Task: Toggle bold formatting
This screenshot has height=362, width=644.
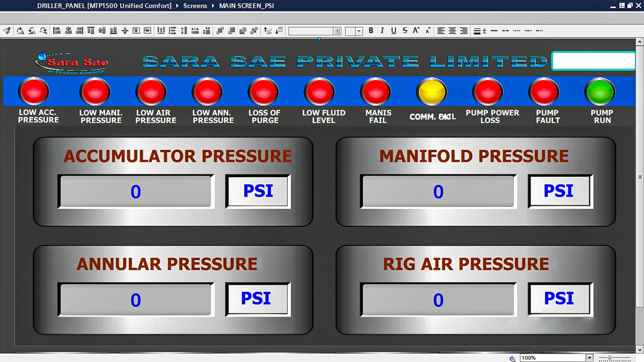Action: 371,30
